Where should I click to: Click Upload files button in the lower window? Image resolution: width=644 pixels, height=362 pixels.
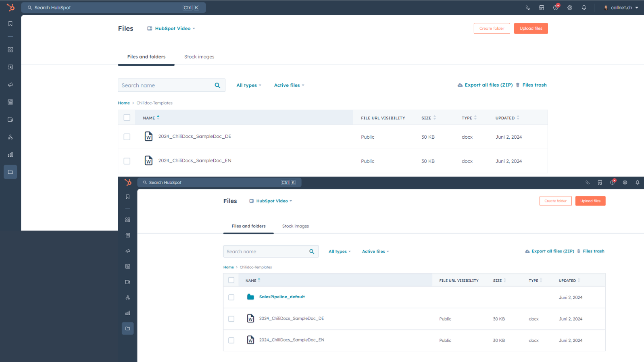pyautogui.click(x=590, y=201)
